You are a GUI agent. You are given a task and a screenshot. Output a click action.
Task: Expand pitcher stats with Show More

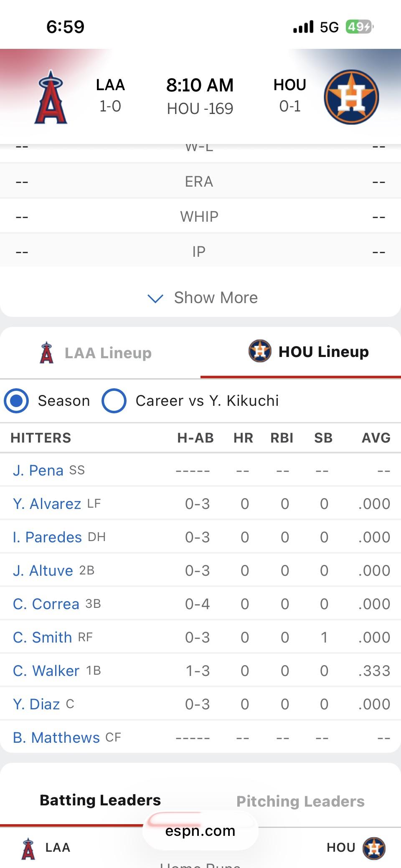pos(216,298)
